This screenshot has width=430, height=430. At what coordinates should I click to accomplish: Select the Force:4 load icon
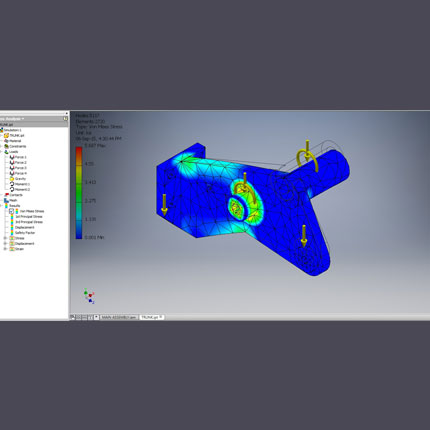12,173
